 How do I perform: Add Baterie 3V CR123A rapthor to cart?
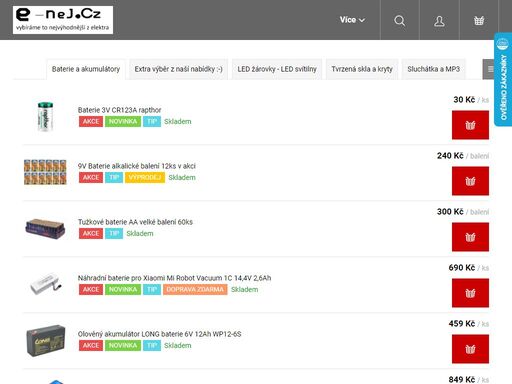pyautogui.click(x=470, y=125)
